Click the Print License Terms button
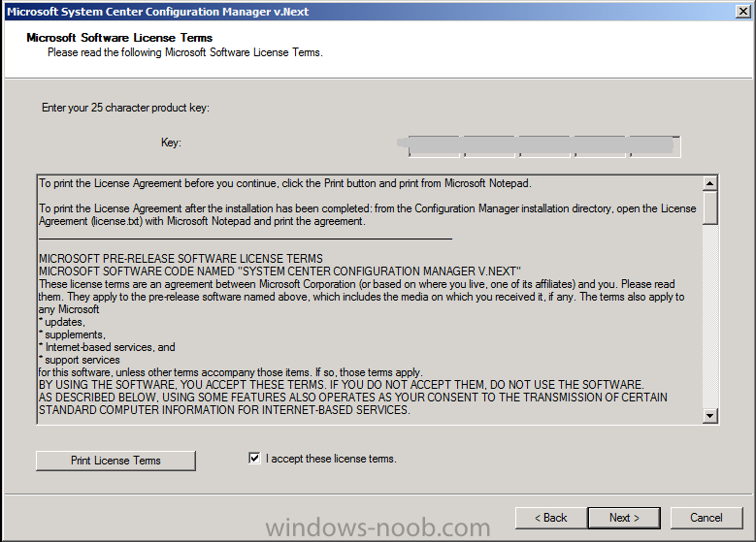This screenshot has height=542, width=756. pyautogui.click(x=115, y=461)
